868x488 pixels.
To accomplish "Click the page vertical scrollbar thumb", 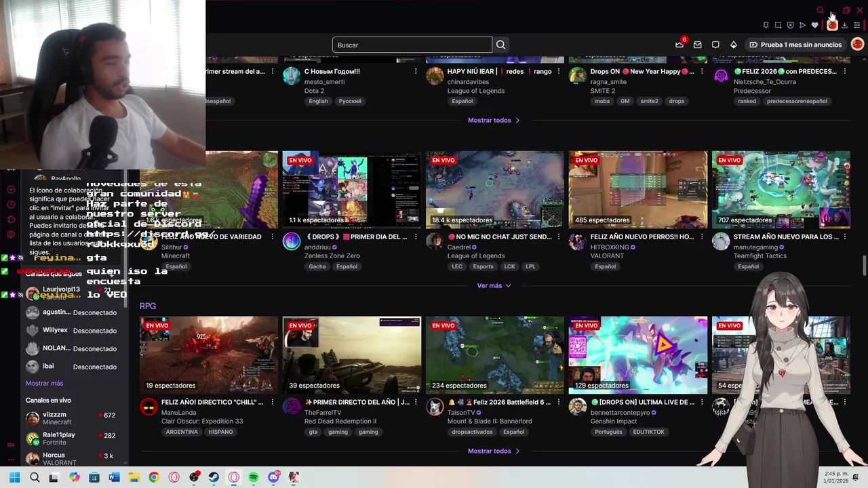I will click(x=864, y=265).
